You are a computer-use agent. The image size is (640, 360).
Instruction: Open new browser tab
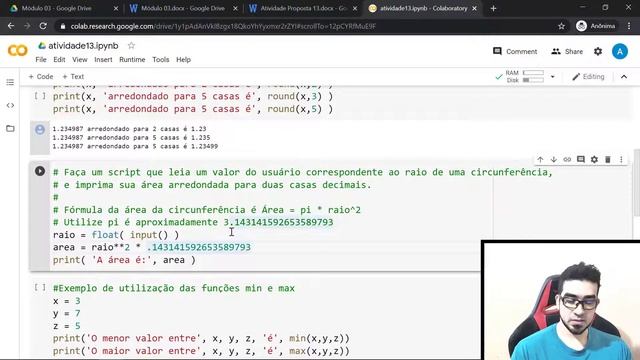point(493,8)
